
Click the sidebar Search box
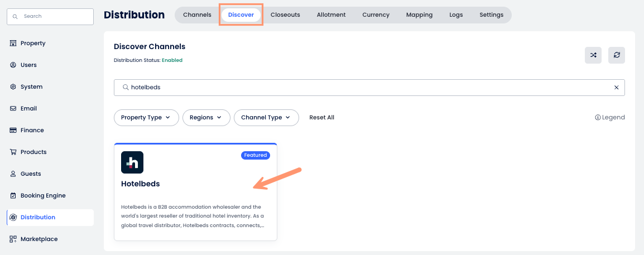pyautogui.click(x=50, y=17)
